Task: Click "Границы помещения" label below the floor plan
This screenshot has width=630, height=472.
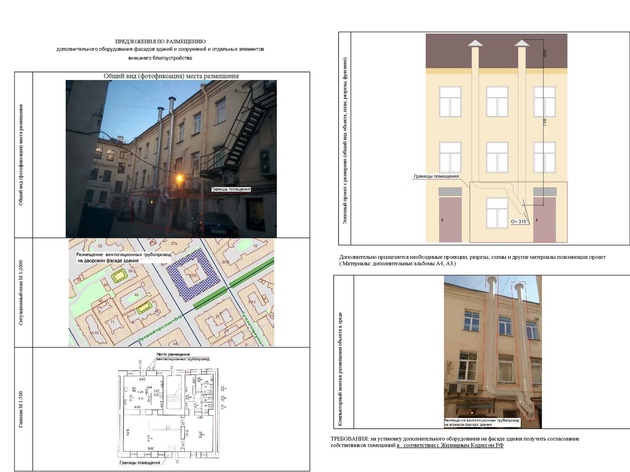Action: (139, 463)
